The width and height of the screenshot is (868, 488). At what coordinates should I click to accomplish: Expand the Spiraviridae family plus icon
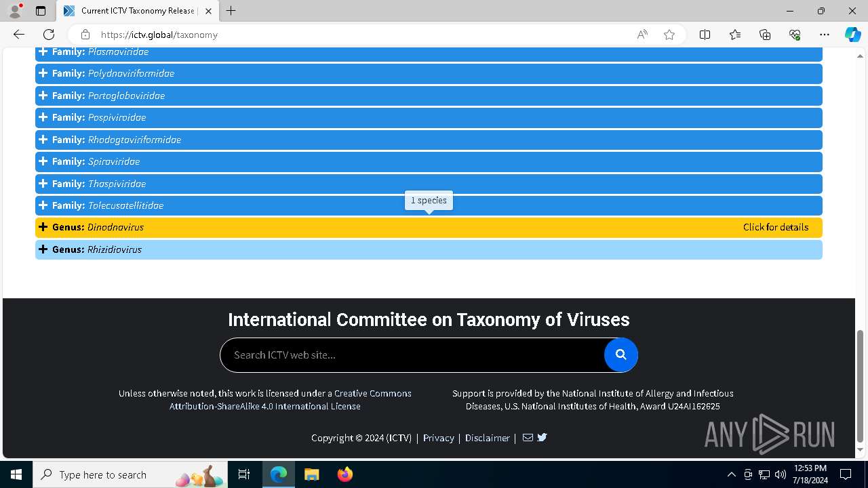[43, 161]
